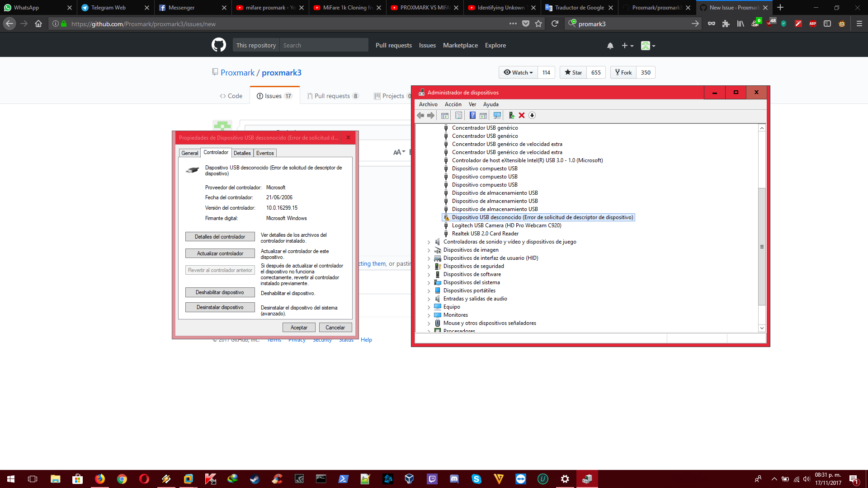Click Desinstalar dispositivo button

point(220,307)
